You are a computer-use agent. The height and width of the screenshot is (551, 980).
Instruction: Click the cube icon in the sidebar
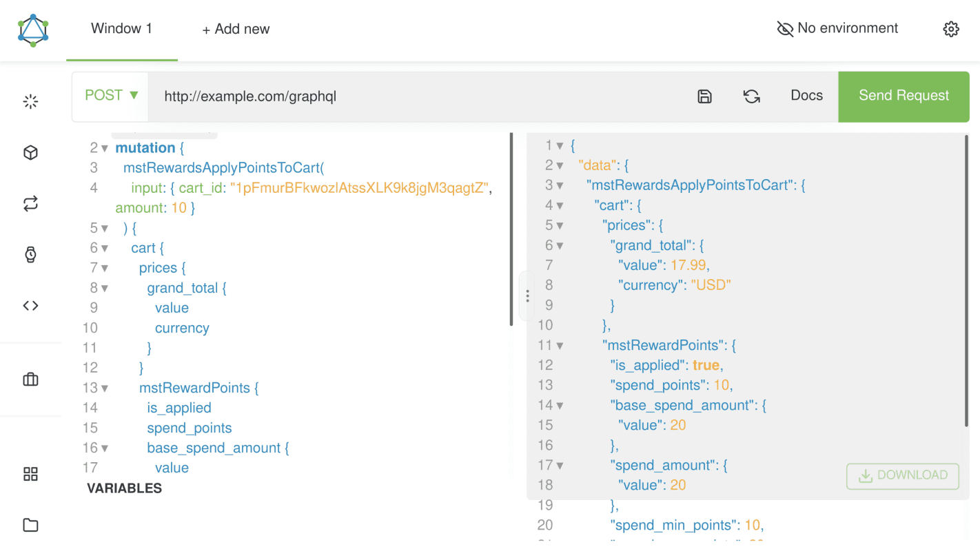click(x=30, y=153)
